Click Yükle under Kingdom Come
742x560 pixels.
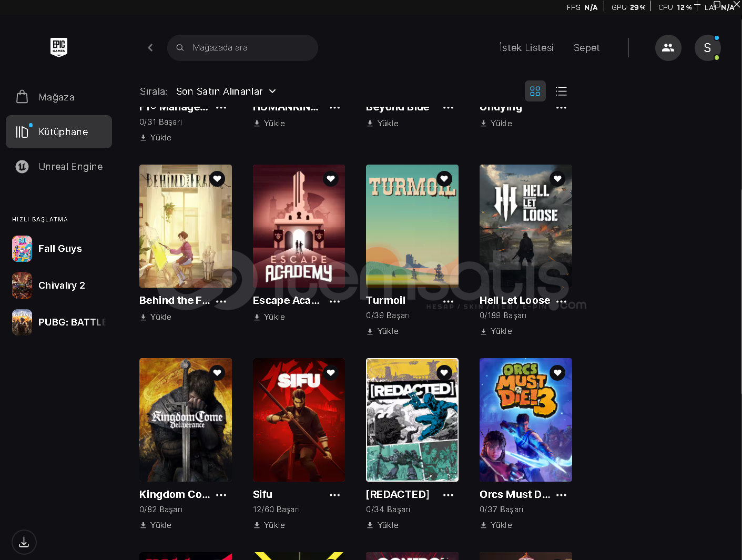[x=156, y=525]
